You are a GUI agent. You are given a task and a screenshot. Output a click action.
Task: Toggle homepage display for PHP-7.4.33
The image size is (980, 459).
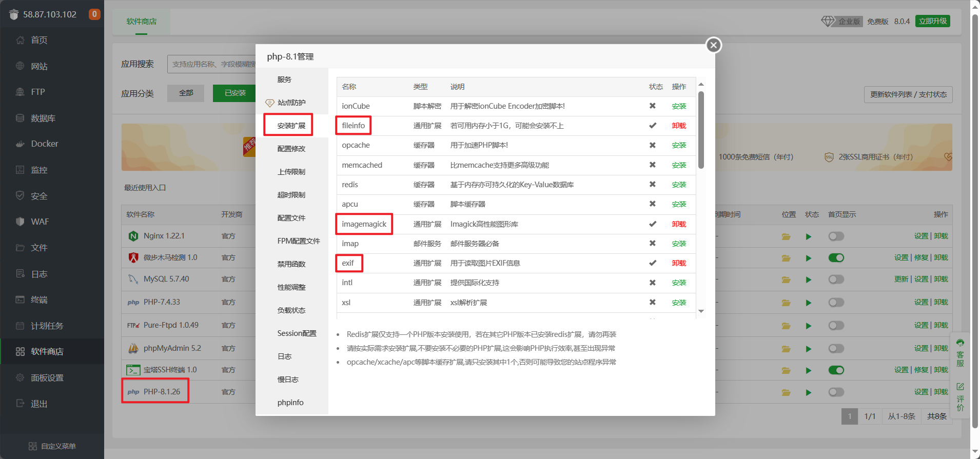(x=836, y=303)
